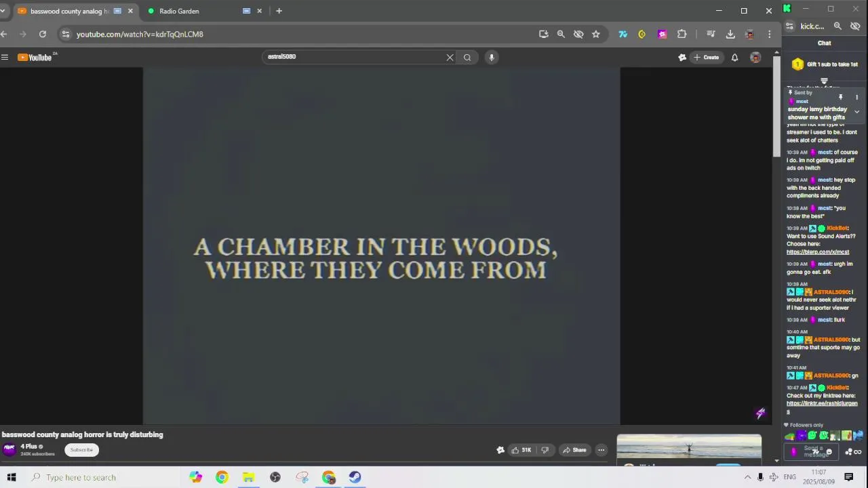Open a new Chrome tab
The height and width of the screenshot is (488, 868).
tap(279, 11)
